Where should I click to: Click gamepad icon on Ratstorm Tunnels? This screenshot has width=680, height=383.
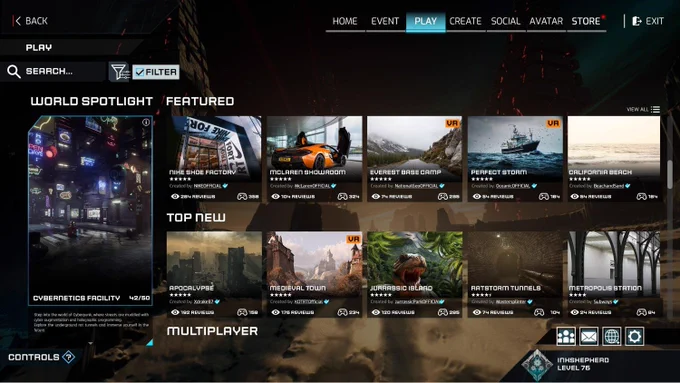click(539, 312)
